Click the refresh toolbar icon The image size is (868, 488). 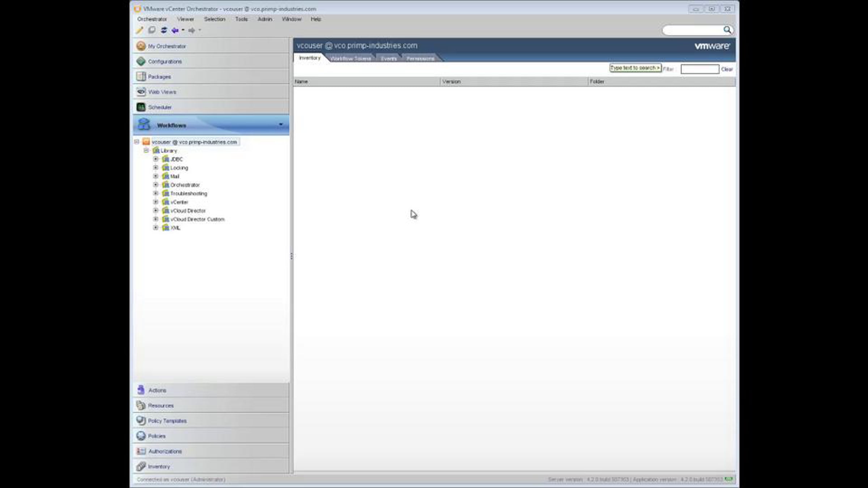click(164, 30)
